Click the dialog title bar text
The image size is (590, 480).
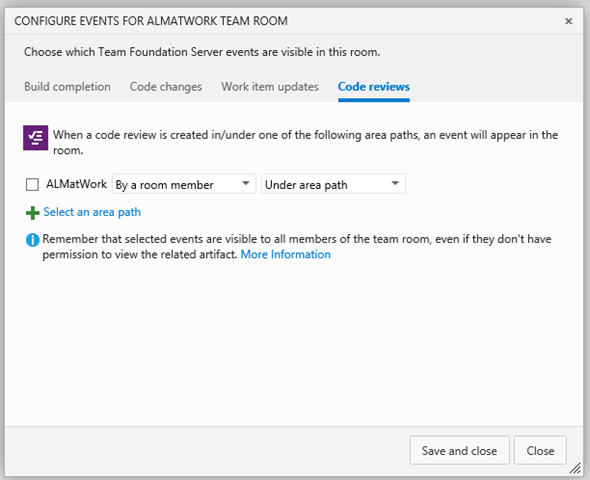point(151,21)
